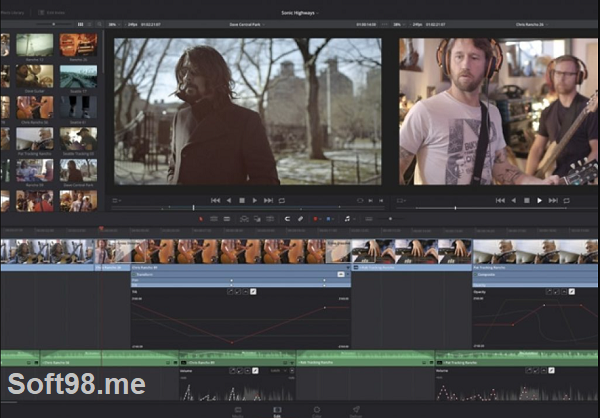This screenshot has width=600, height=418.
Task: Toggle the Transform checkbox on video clip
Action: 134,274
